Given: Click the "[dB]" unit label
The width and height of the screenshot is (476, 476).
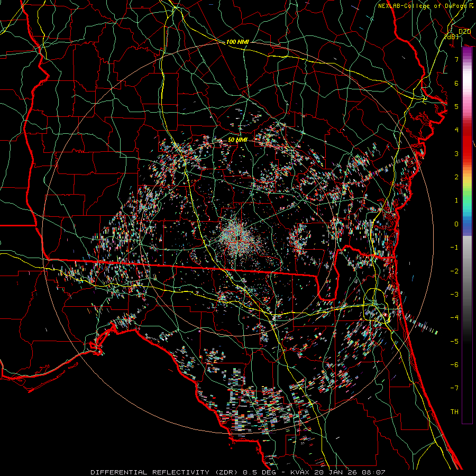Looking at the screenshot, I should pos(452,36).
